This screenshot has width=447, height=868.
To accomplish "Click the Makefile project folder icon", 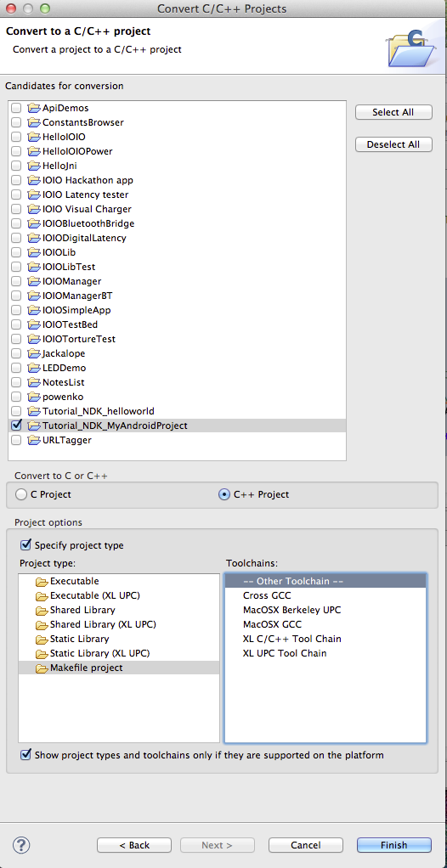I will [x=42, y=668].
